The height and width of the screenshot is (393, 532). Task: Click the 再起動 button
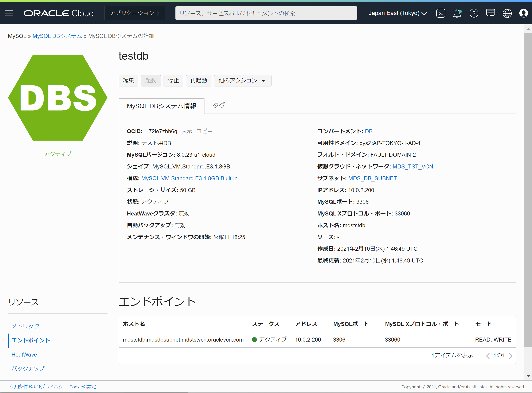pos(198,80)
